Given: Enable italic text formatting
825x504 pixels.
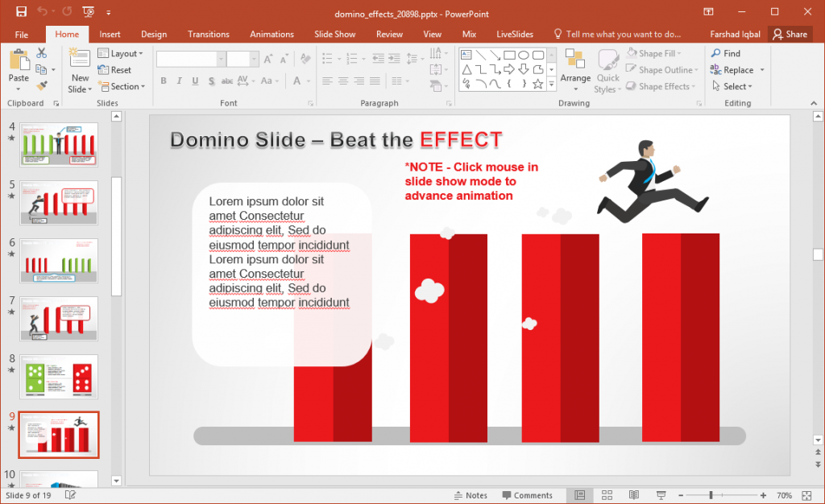Looking at the screenshot, I should coord(179,81).
